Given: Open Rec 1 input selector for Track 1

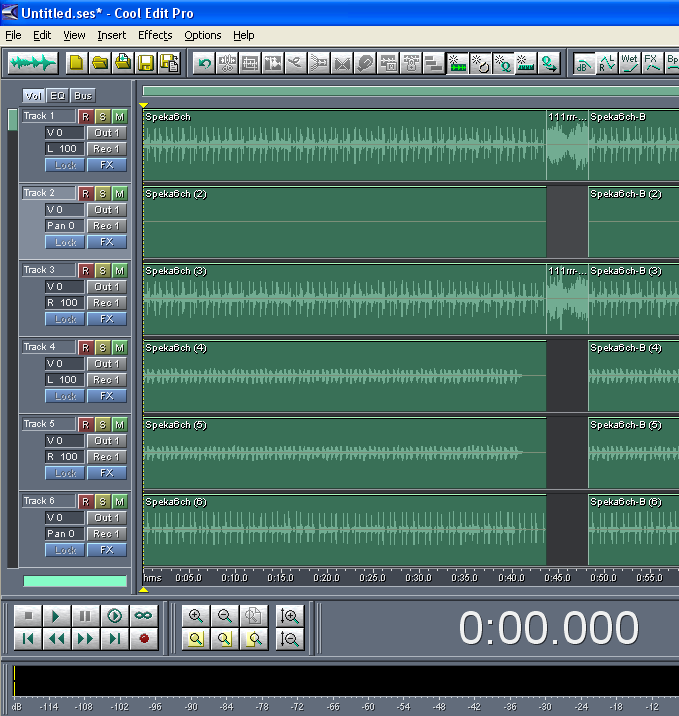Looking at the screenshot, I should (107, 149).
